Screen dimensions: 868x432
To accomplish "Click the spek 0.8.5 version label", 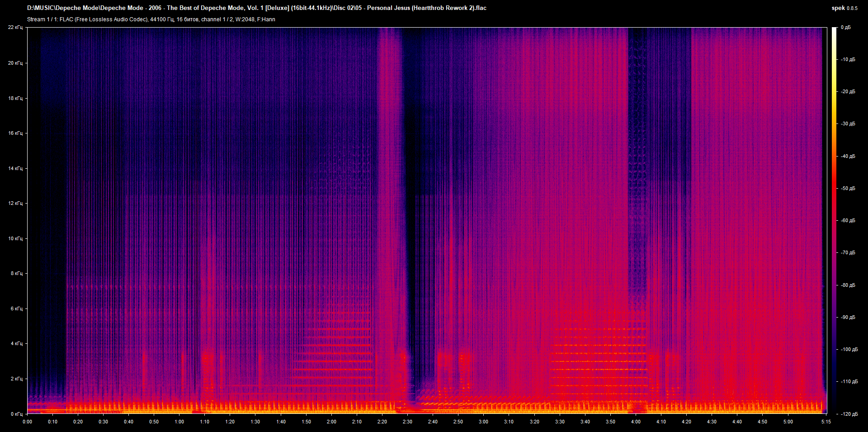I will [844, 8].
